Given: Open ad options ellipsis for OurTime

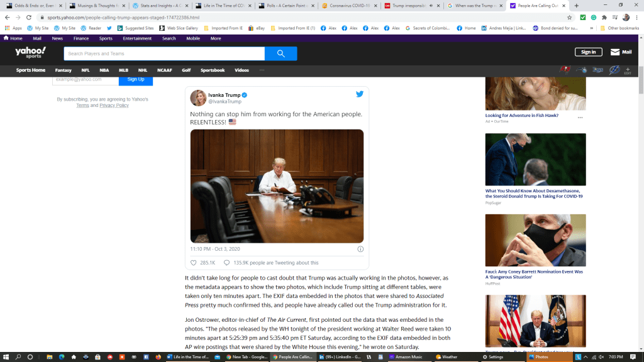Looking at the screenshot, I should coord(580,118).
